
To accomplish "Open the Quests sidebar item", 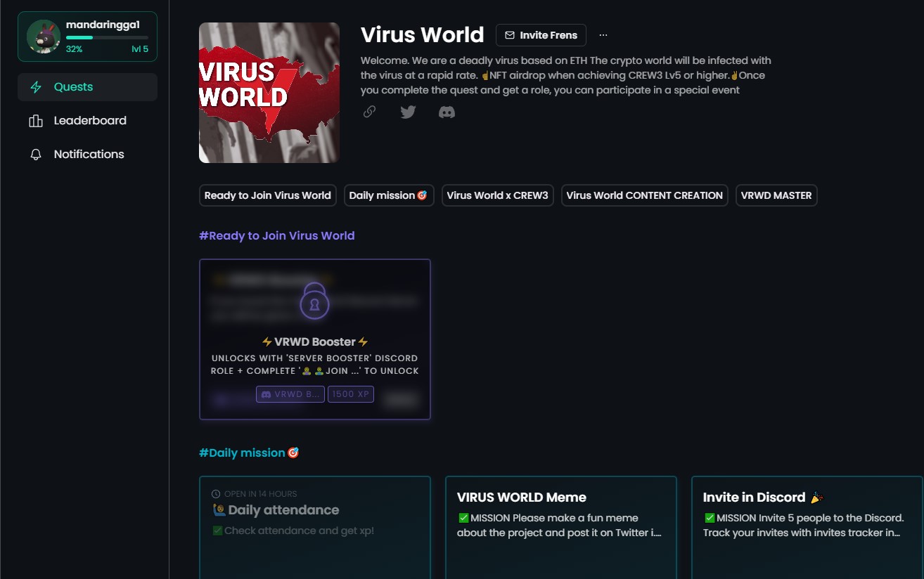I will click(x=87, y=87).
